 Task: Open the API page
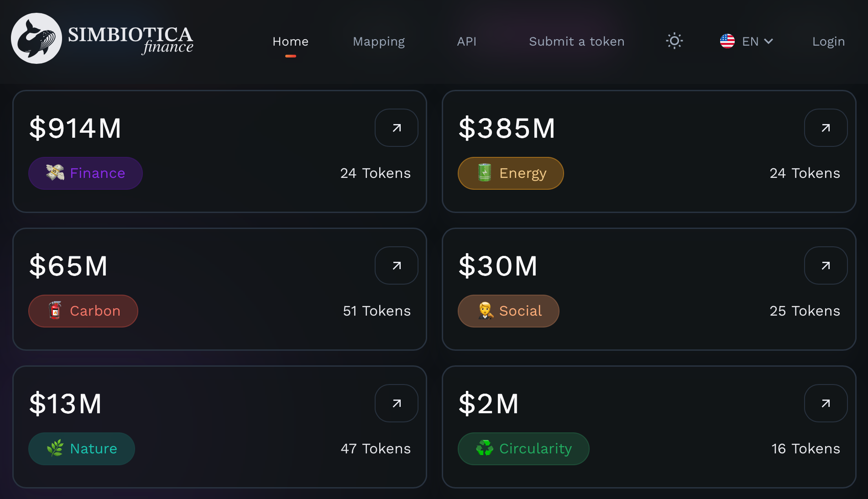pyautogui.click(x=466, y=42)
